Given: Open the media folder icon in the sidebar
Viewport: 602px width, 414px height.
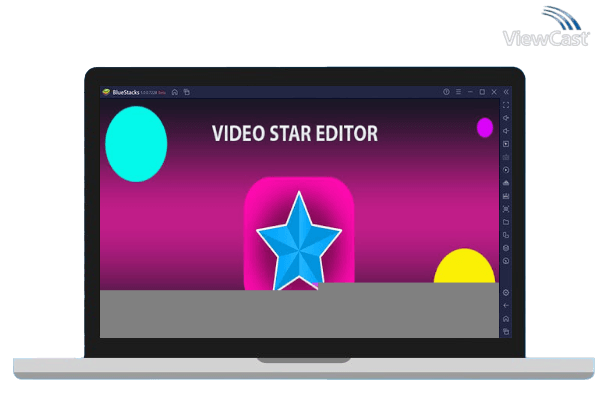Looking at the screenshot, I should point(506,222).
